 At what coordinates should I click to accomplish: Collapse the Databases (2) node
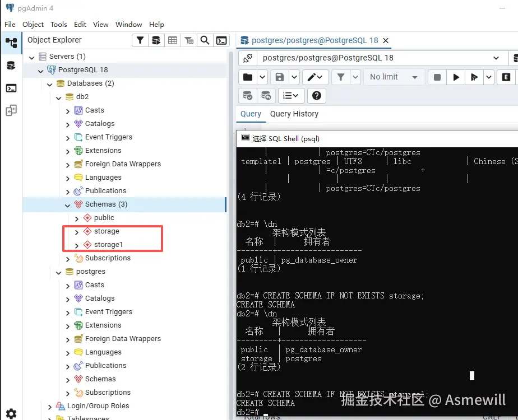[49, 84]
